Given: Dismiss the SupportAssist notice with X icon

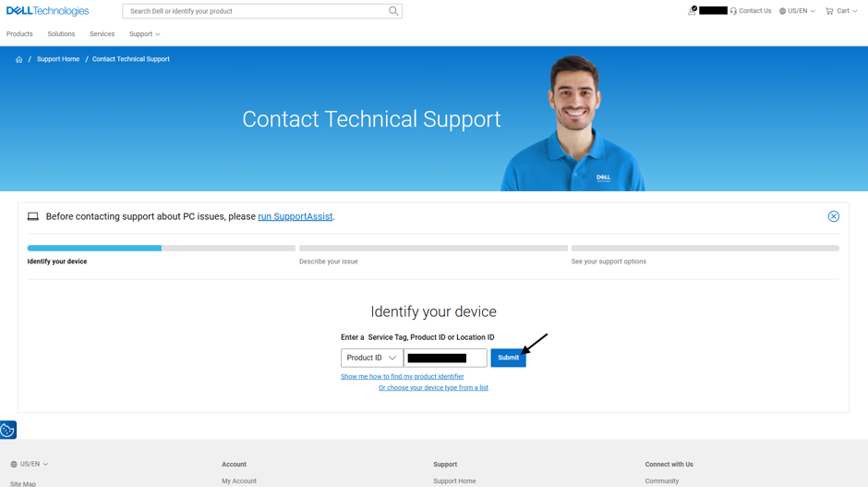Looking at the screenshot, I should pyautogui.click(x=833, y=216).
